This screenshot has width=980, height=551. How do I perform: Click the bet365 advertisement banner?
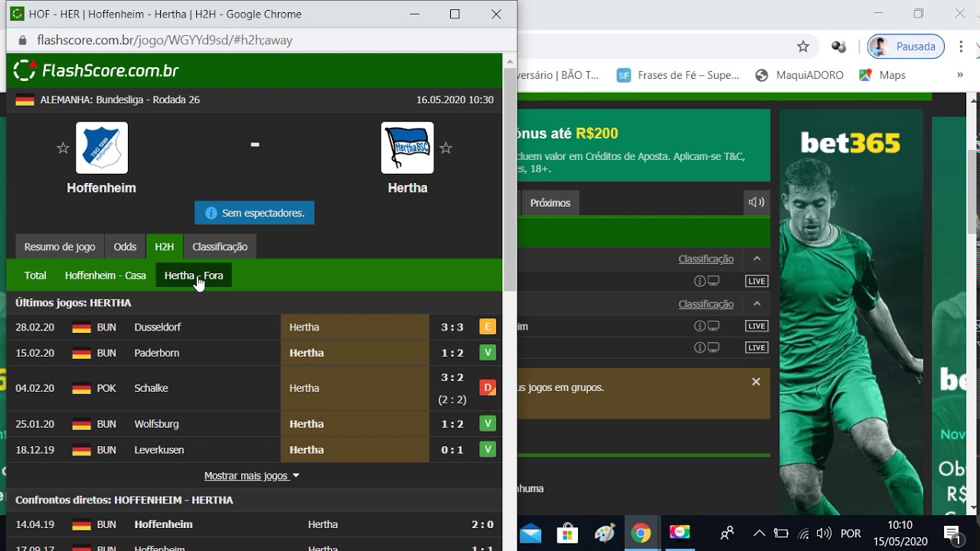click(851, 312)
